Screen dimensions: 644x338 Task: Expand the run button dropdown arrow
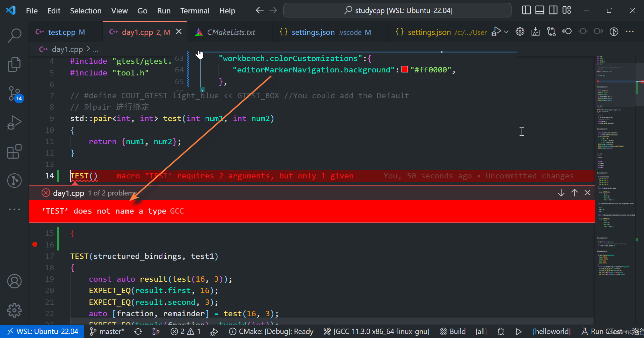pyautogui.click(x=506, y=32)
